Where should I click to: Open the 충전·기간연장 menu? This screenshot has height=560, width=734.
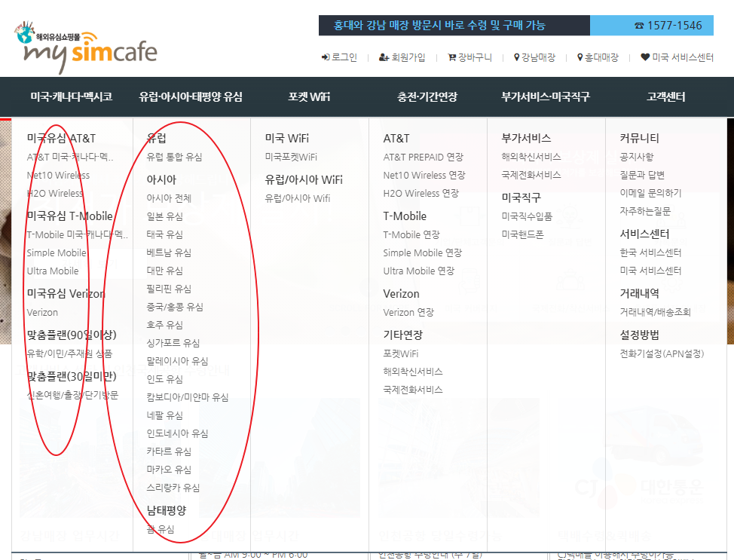(427, 97)
